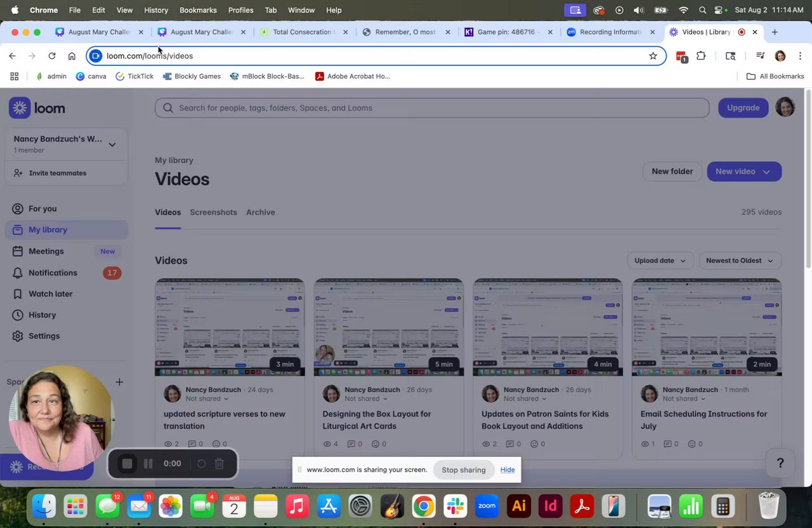
Task: Add reaction on Updates on Patron Saints video
Action: [535, 444]
